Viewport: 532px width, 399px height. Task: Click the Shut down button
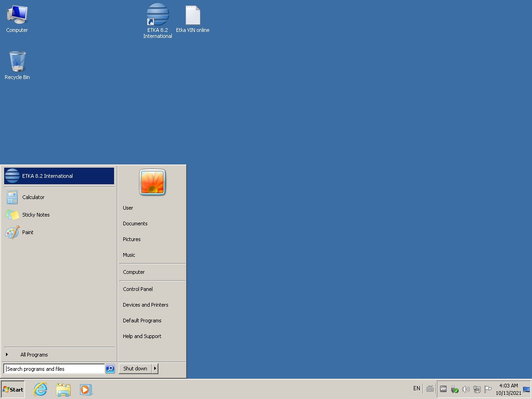135,369
